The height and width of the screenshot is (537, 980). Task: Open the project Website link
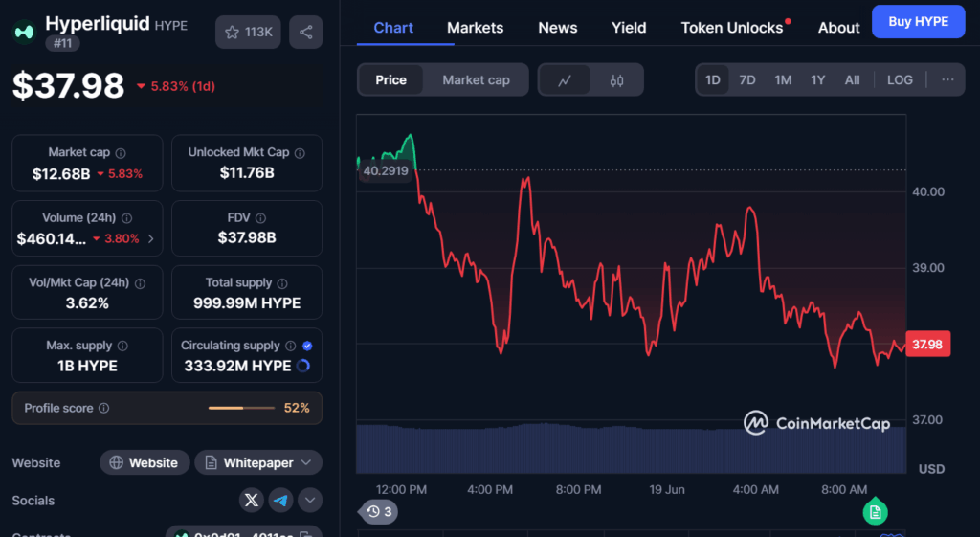tap(145, 462)
